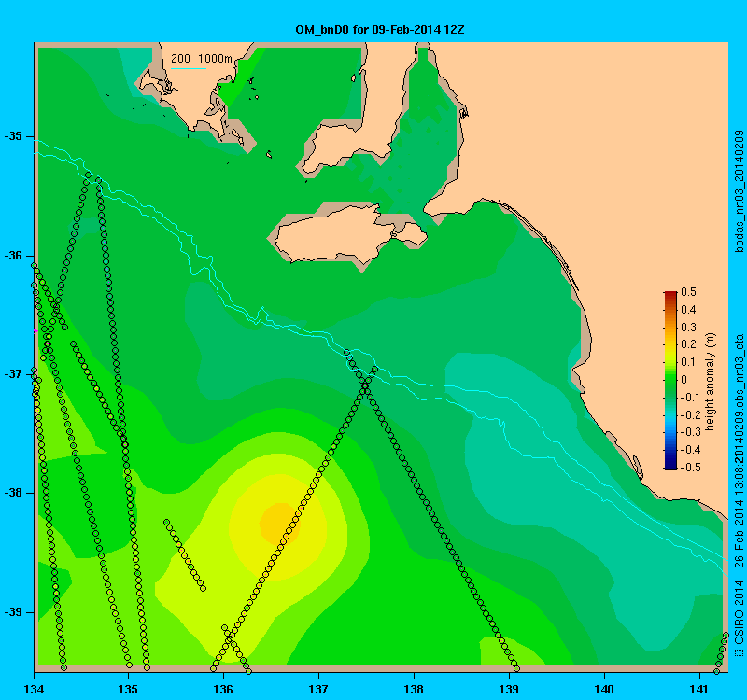Click the height anomaly color bar
This screenshot has width=747, height=700.
click(x=669, y=380)
